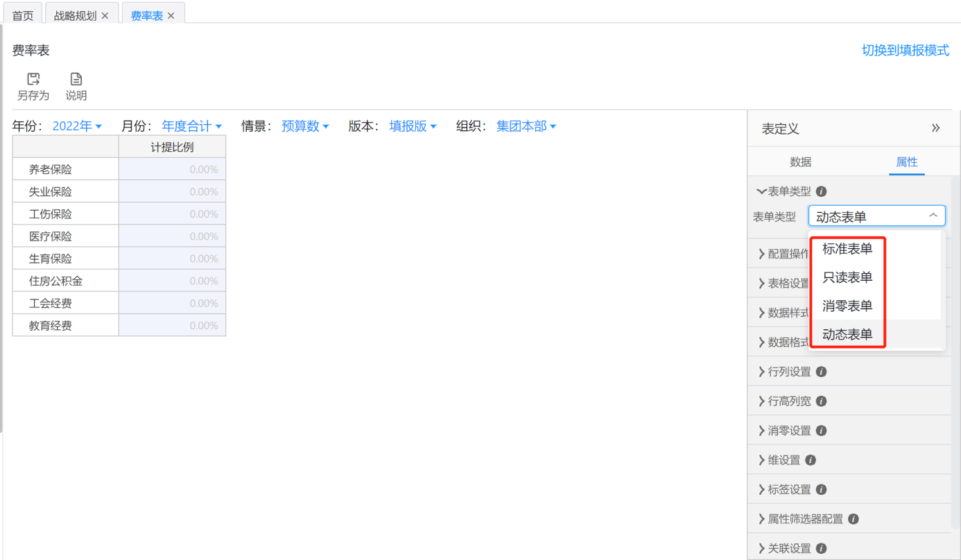Image resolution: width=961 pixels, height=560 pixels.
Task: Click info icon beside 消零设置
Action: [x=821, y=430]
